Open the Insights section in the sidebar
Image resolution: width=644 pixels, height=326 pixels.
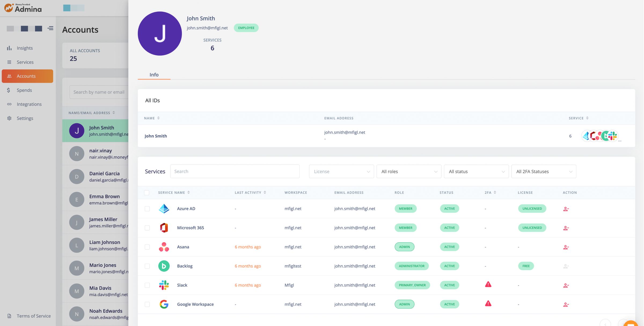click(x=25, y=48)
